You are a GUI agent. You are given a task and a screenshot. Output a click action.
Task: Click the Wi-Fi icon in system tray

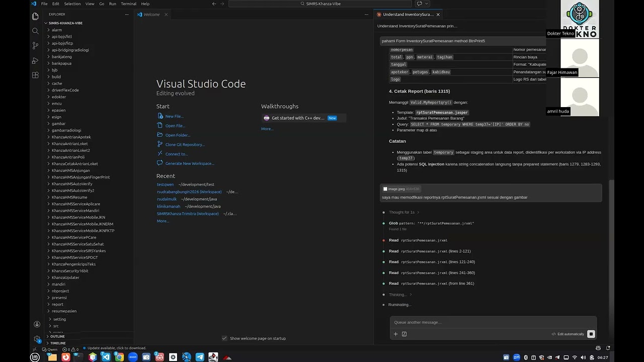coord(575,357)
